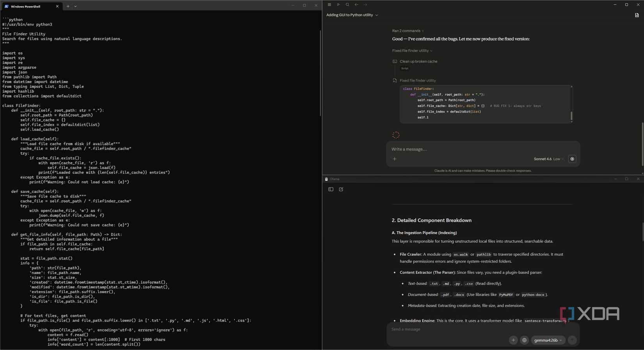Close the Windows PowerShell tab
The width and height of the screenshot is (644, 350).
click(57, 6)
